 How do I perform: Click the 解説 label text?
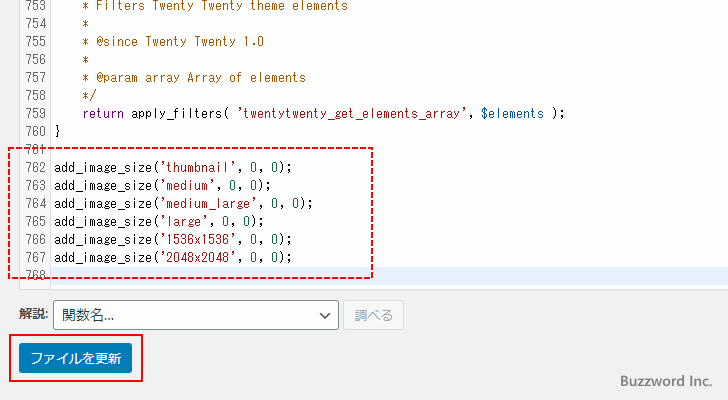pos(33,314)
